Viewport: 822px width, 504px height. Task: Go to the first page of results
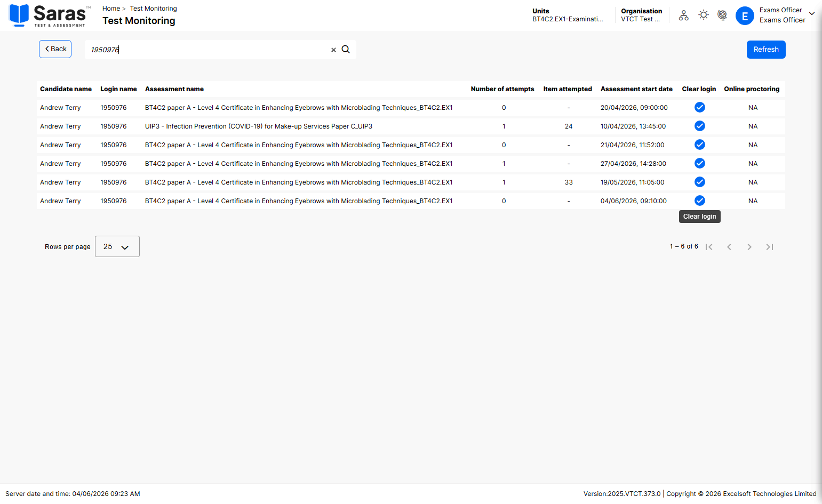(709, 246)
